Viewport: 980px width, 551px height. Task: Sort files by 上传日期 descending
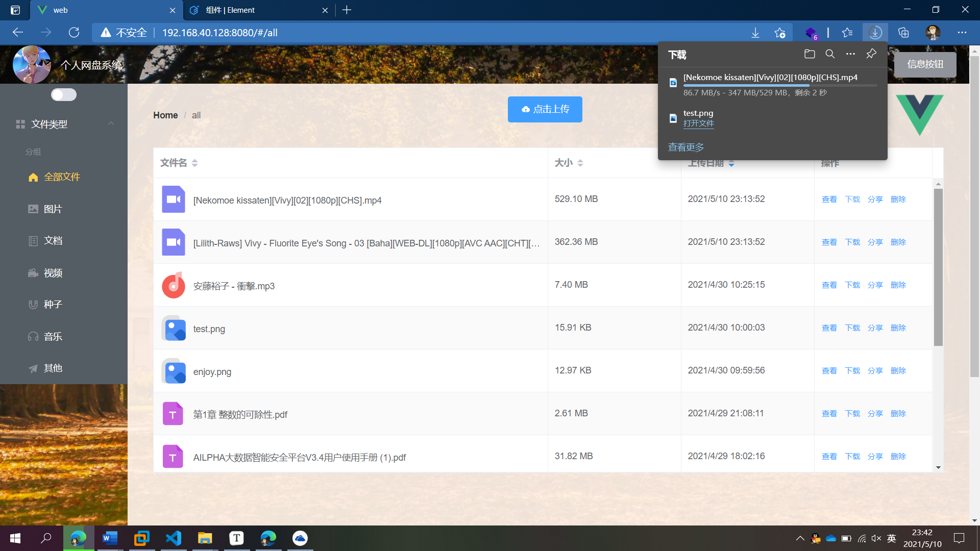tap(732, 163)
